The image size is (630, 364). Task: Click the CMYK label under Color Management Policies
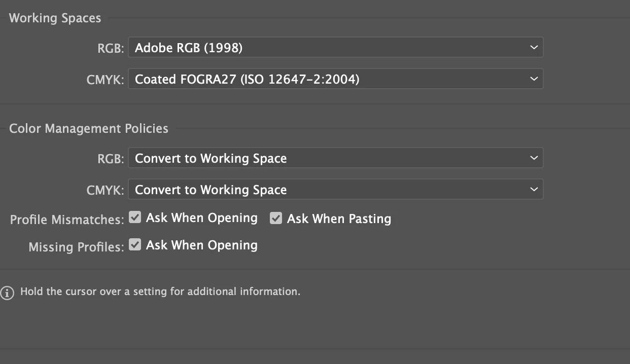106,191
